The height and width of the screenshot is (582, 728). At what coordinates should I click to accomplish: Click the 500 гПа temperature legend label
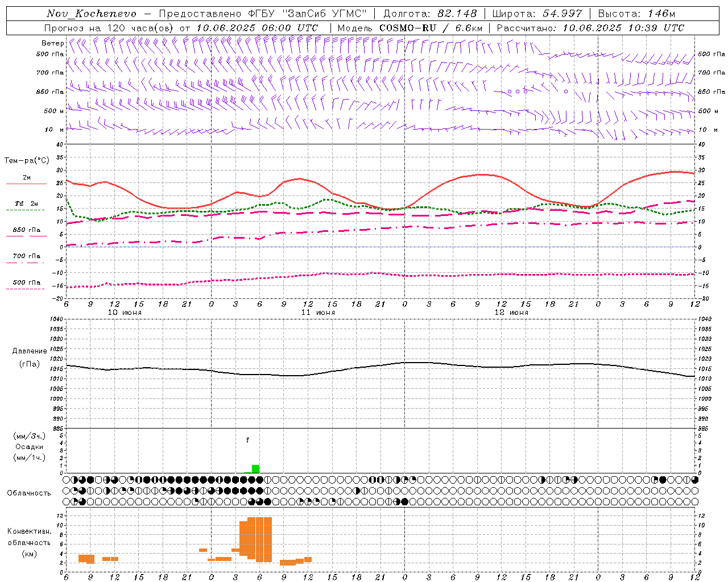(27, 282)
